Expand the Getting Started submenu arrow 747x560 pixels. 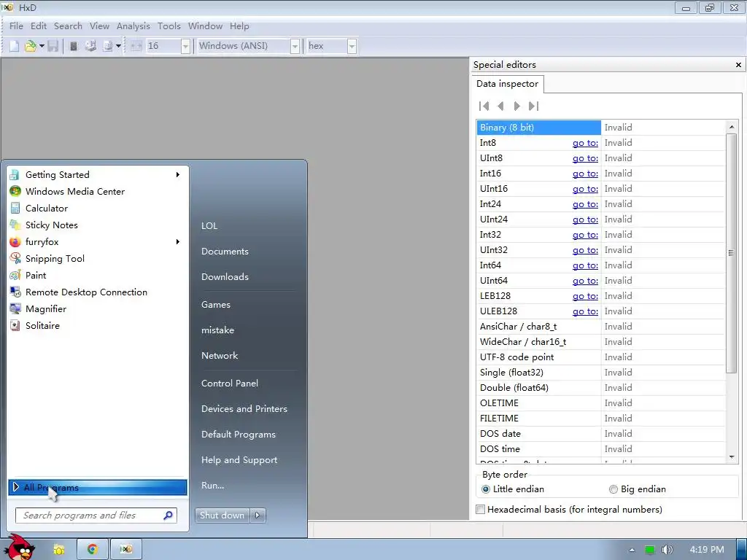coord(178,175)
